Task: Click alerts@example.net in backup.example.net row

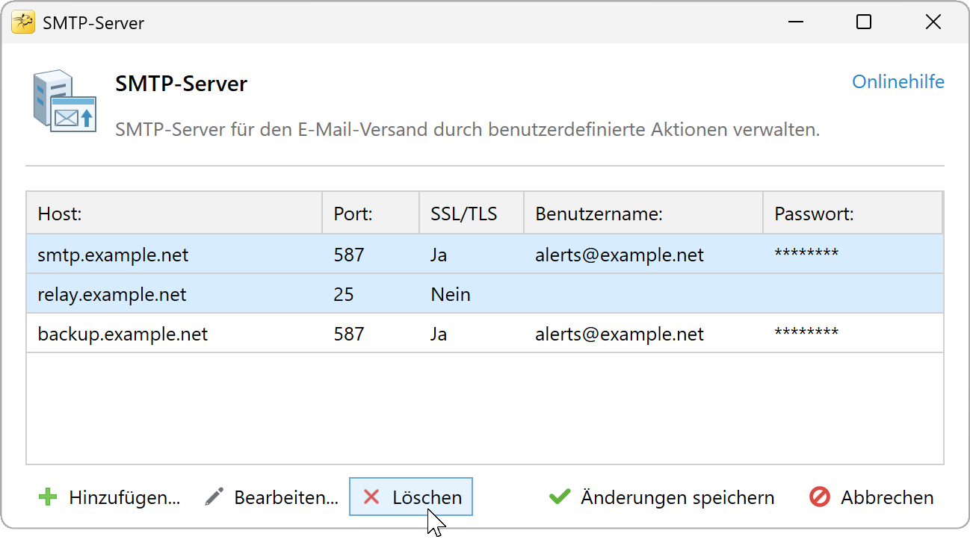Action: (620, 334)
